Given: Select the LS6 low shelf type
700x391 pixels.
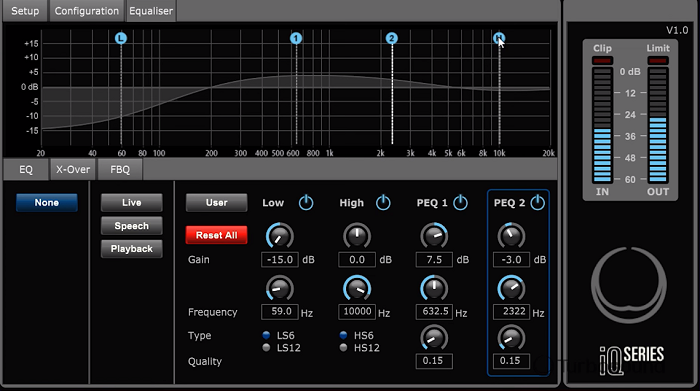Looking at the screenshot, I should 267,335.
